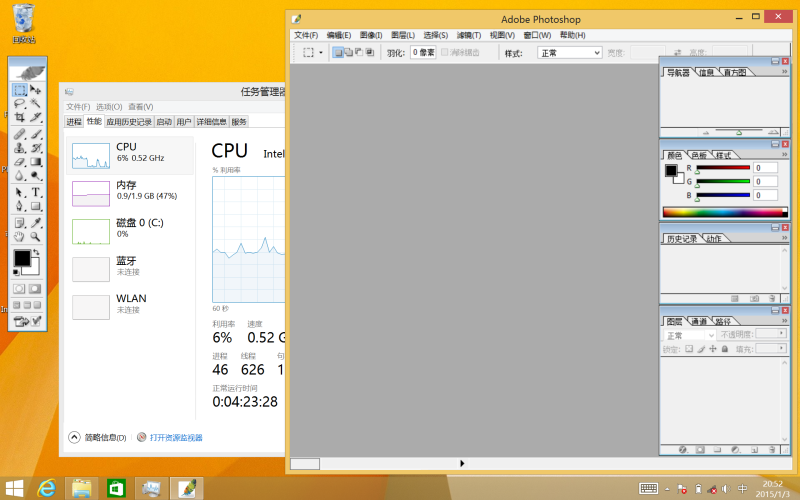Image resolution: width=800 pixels, height=500 pixels.
Task: Toggle lock transparent pixels in Layers panel
Action: pyautogui.click(x=689, y=349)
